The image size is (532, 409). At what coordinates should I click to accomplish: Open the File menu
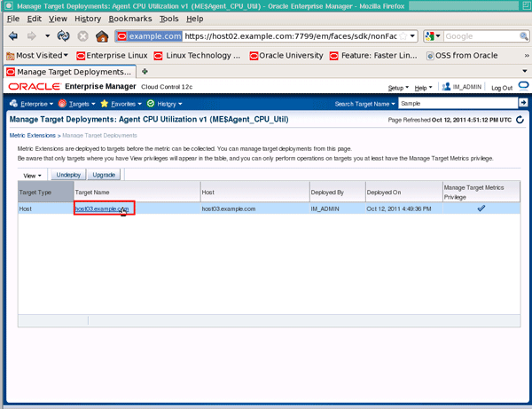(x=13, y=19)
